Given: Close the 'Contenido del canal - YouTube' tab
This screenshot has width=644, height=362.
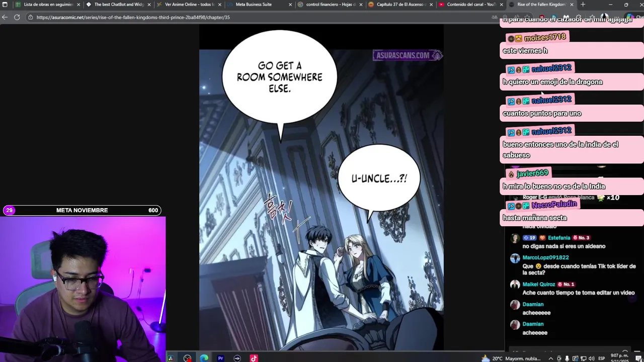Looking at the screenshot, I should pos(502,5).
